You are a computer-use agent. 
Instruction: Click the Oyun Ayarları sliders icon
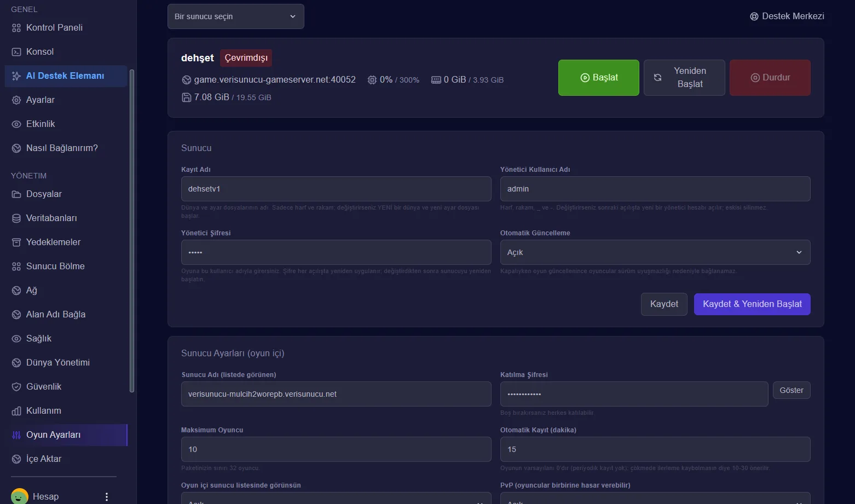coord(16,435)
